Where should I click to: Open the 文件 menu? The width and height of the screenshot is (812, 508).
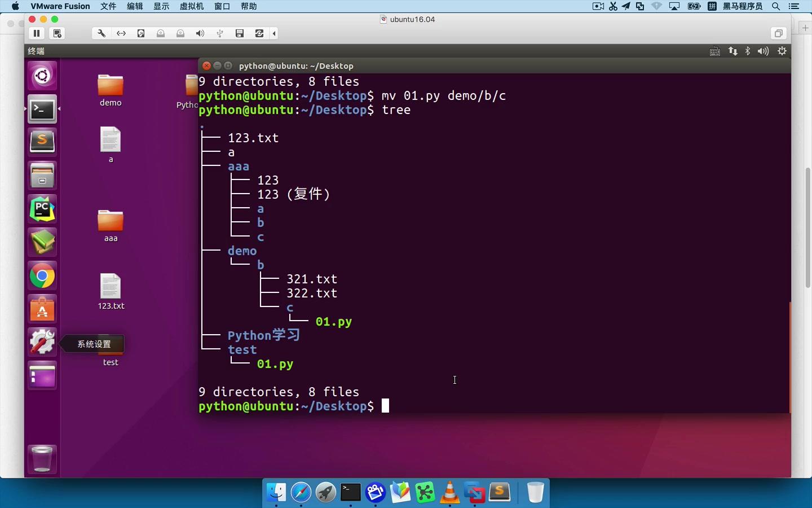[108, 6]
